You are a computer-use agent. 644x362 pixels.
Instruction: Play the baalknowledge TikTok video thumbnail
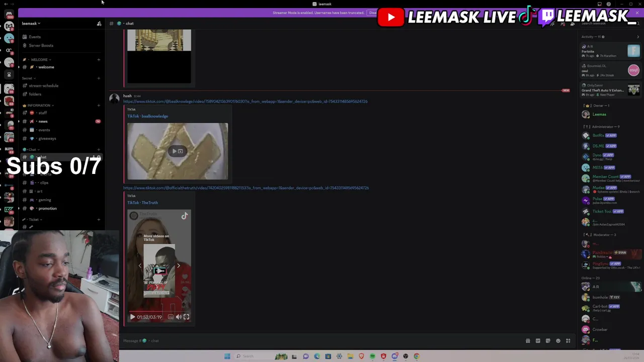(177, 151)
